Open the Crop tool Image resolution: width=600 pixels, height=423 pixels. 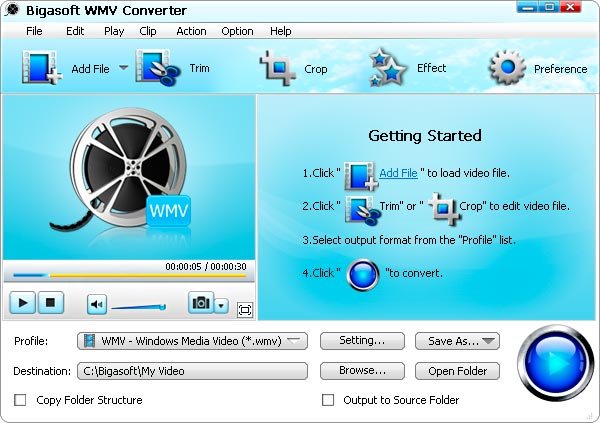click(278, 68)
